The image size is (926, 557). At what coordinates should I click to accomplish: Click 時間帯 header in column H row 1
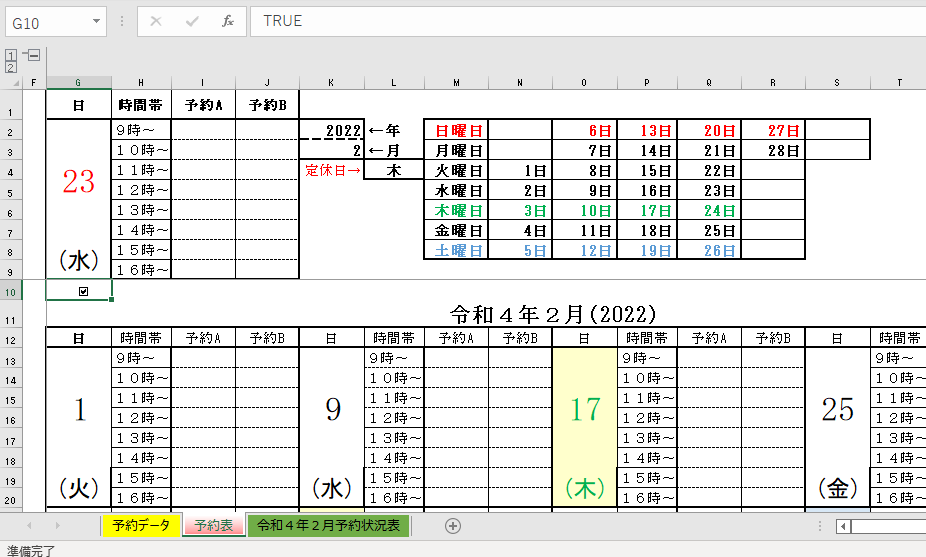click(141, 105)
